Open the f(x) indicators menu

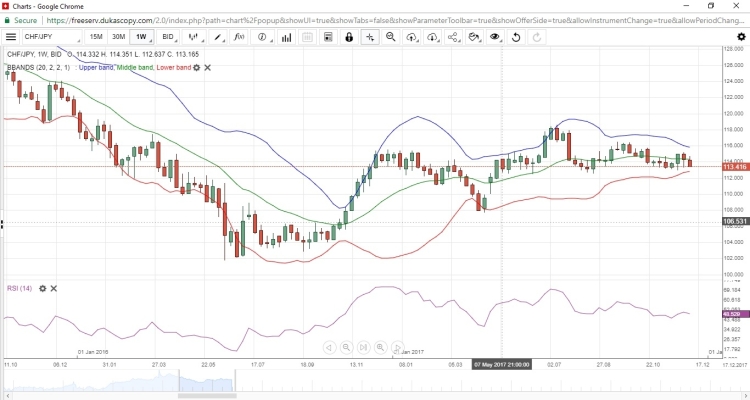(238, 37)
